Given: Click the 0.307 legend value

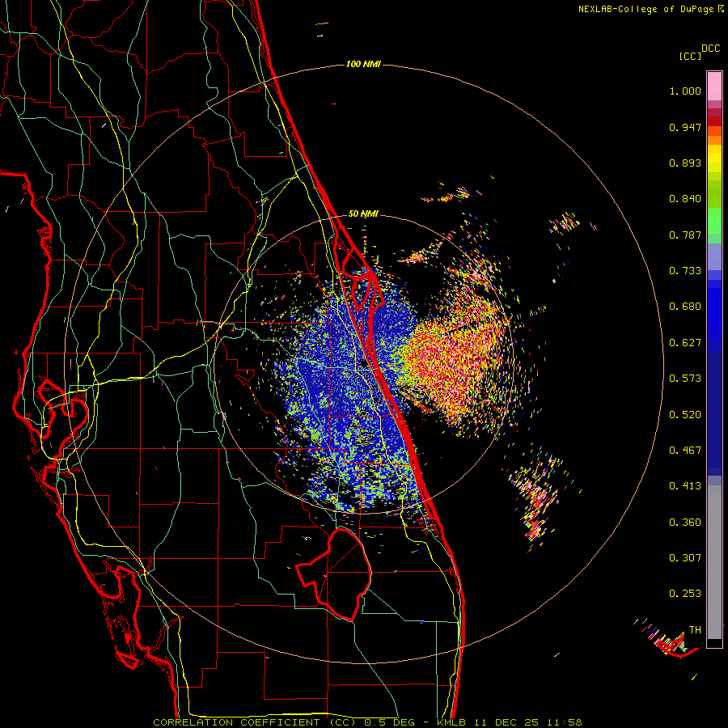Looking at the screenshot, I should (685, 557).
